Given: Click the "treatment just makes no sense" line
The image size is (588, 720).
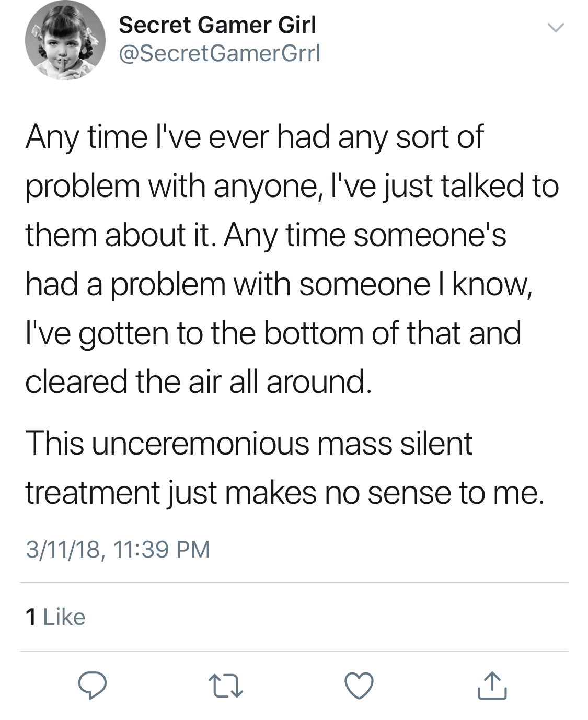Looking at the screenshot, I should [x=285, y=493].
